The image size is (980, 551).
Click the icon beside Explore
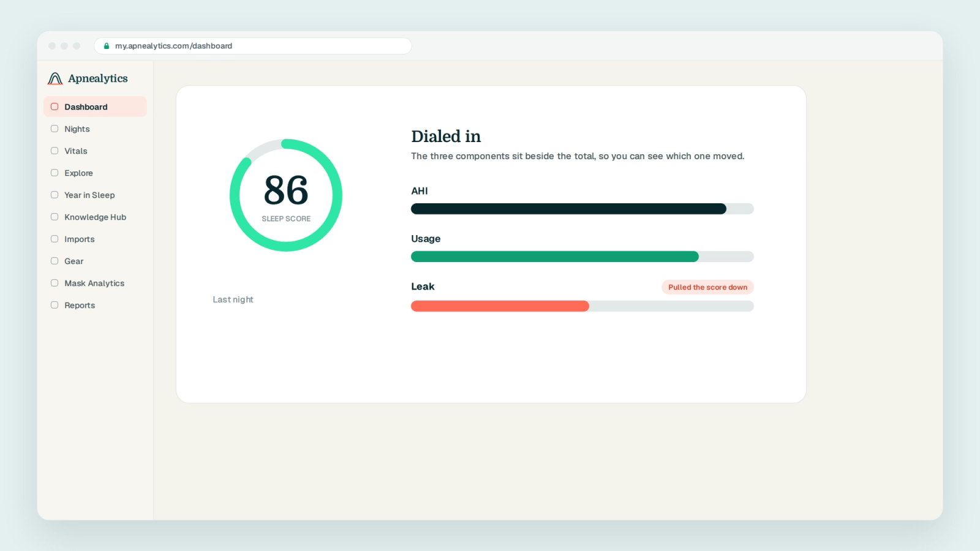coord(55,173)
